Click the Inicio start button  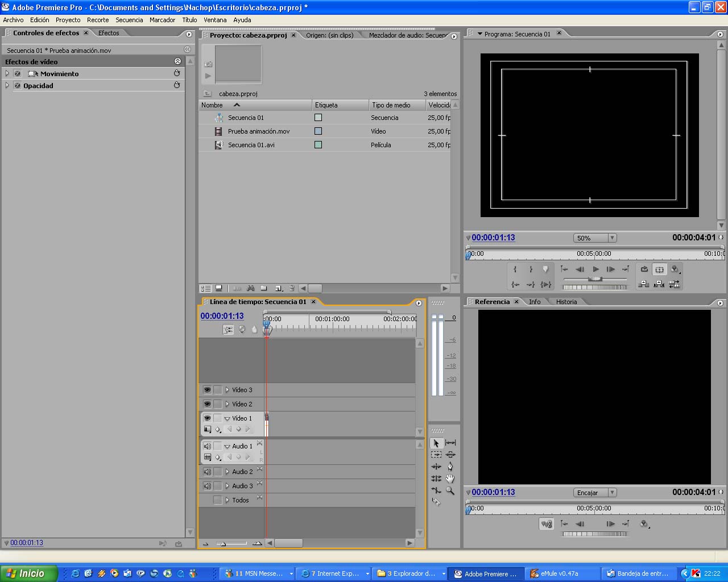[x=29, y=573]
